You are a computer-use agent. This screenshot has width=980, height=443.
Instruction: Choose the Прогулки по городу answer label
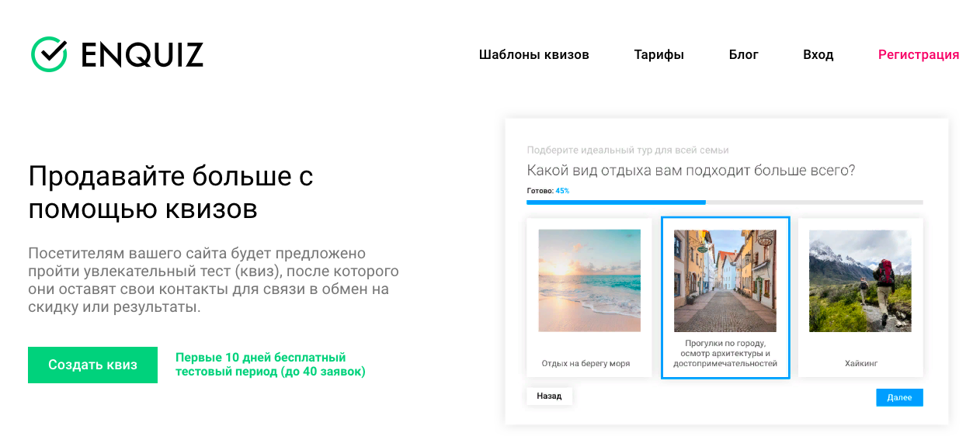(725, 353)
